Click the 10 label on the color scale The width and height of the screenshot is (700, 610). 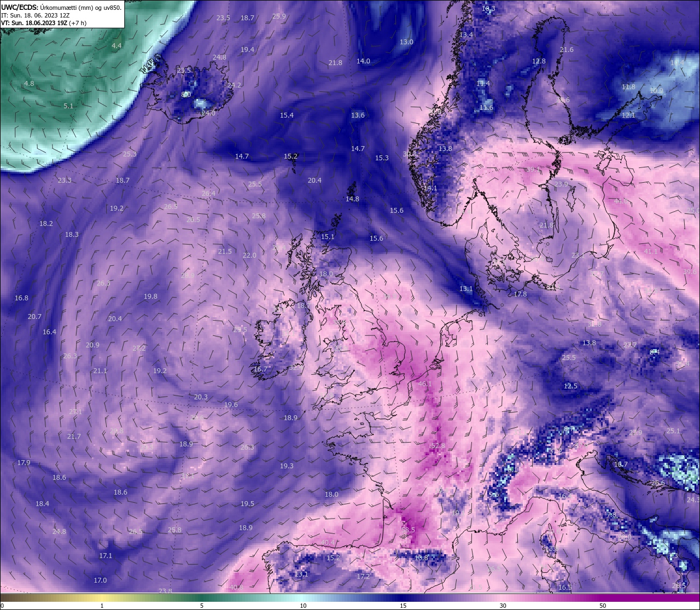pyautogui.click(x=303, y=606)
